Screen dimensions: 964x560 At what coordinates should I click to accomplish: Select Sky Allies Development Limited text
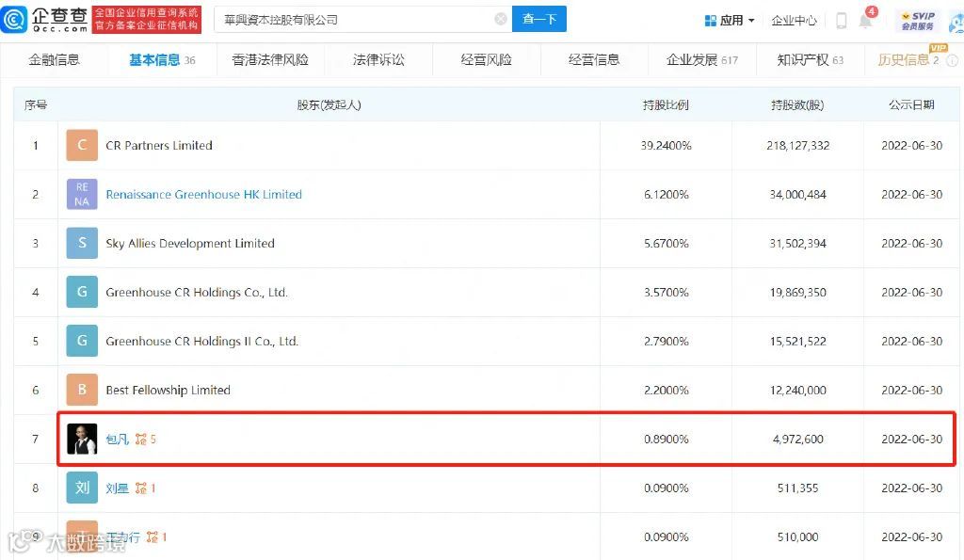click(190, 244)
